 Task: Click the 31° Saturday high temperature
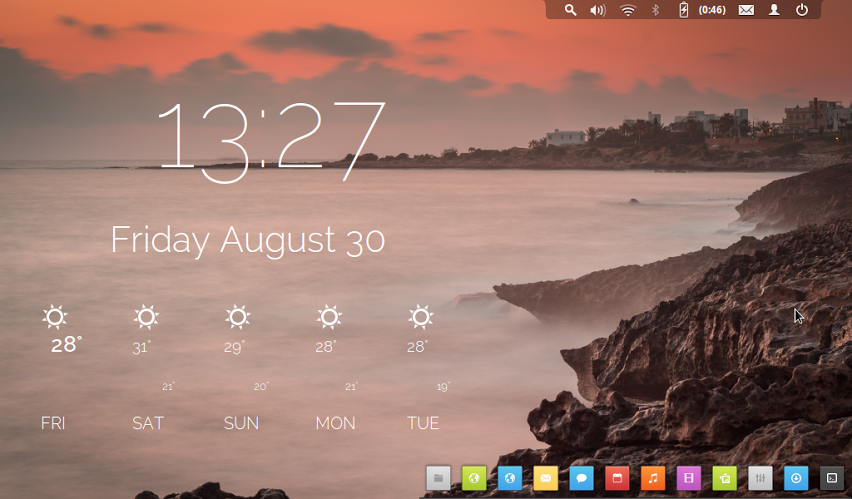[x=142, y=347]
